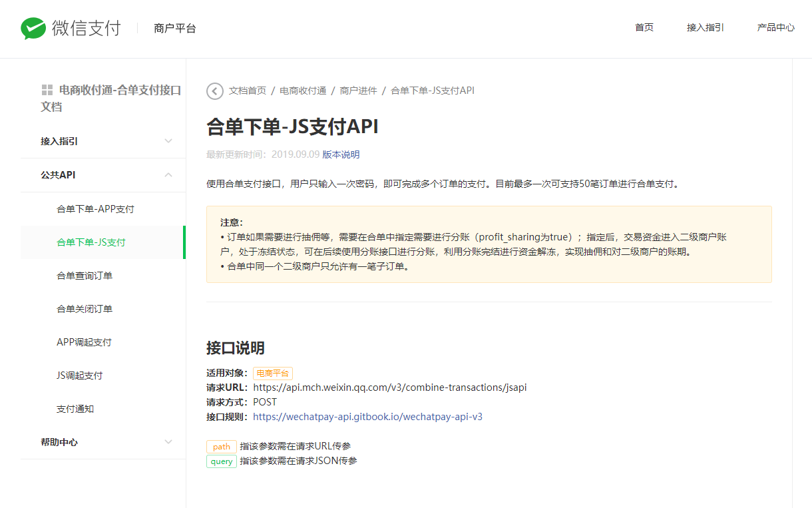
Task: Click the orange path parameter tag
Action: [222, 447]
